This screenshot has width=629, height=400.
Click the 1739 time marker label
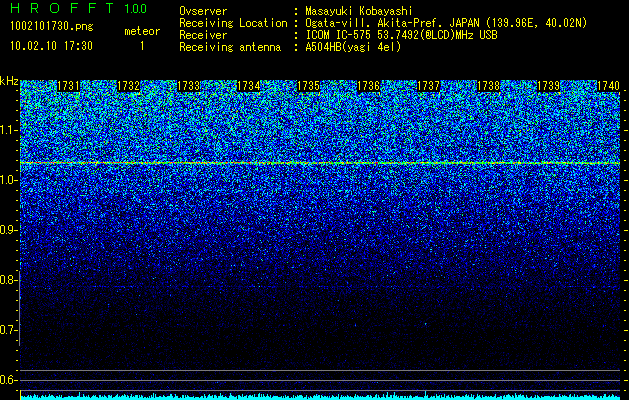(549, 86)
